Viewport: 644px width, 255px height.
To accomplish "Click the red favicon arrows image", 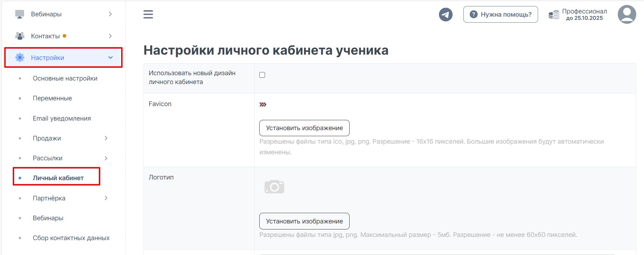I will (263, 104).
